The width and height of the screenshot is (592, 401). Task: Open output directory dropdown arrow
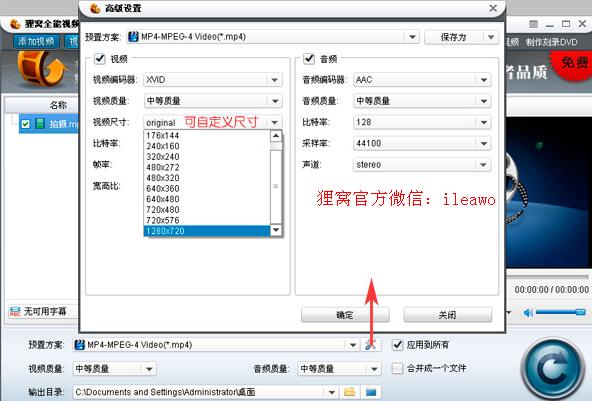pyautogui.click(x=331, y=392)
